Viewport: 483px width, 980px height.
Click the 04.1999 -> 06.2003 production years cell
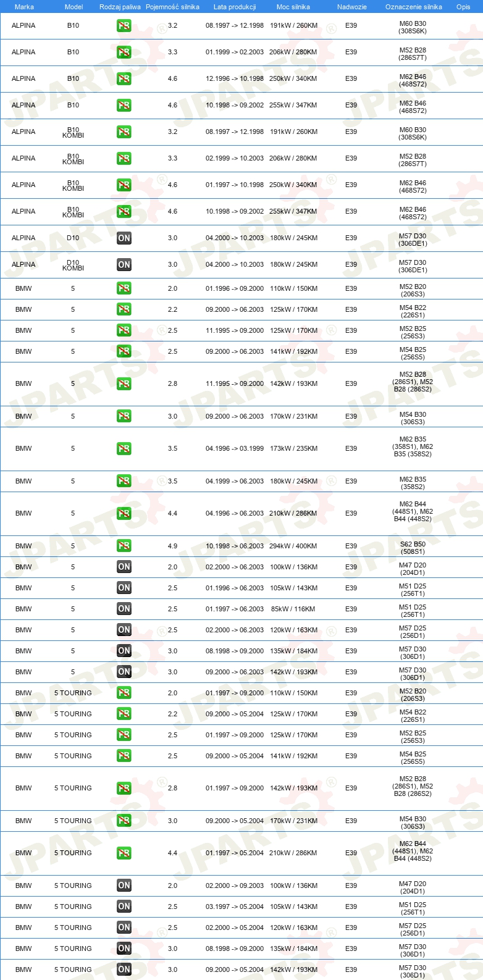pos(235,481)
